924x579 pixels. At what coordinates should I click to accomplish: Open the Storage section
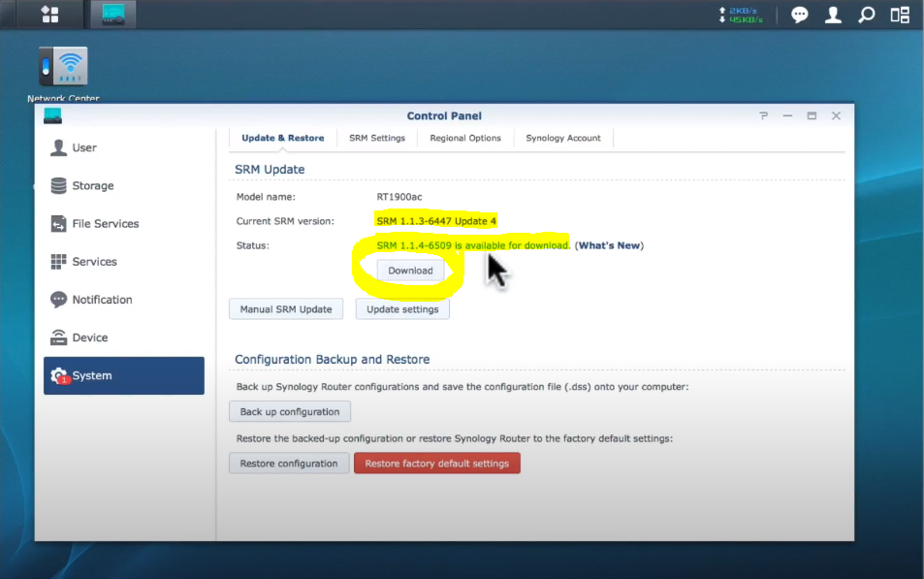[x=92, y=185]
